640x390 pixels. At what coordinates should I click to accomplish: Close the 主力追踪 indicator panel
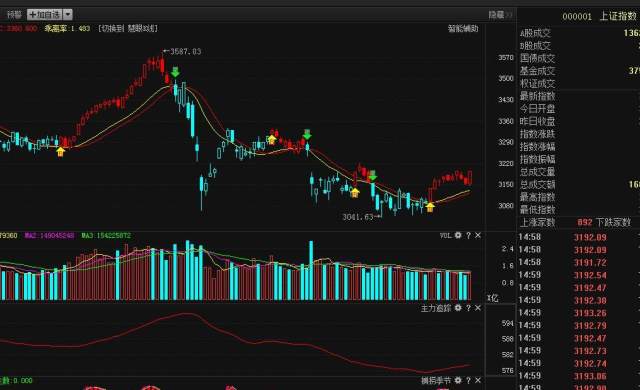pos(478,308)
